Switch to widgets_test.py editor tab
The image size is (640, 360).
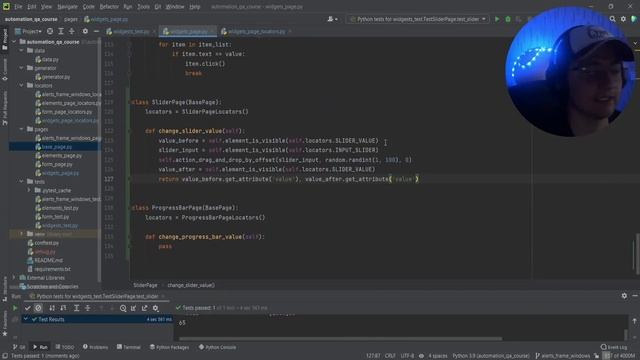pyautogui.click(x=130, y=31)
